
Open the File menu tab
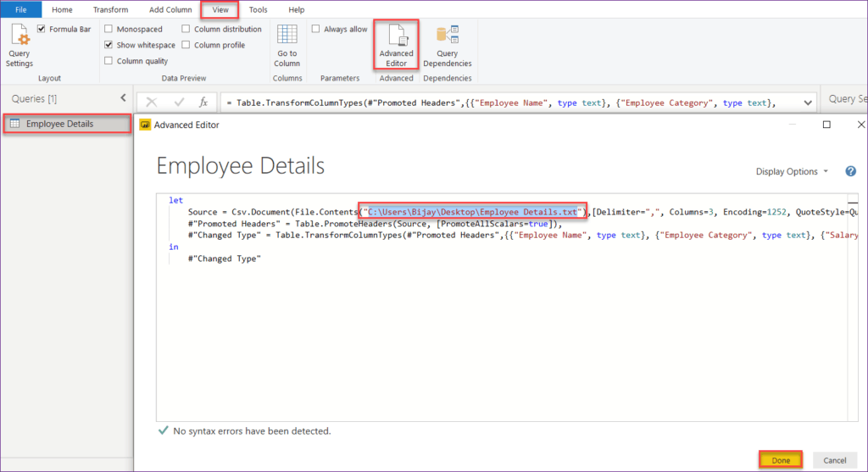(21, 9)
